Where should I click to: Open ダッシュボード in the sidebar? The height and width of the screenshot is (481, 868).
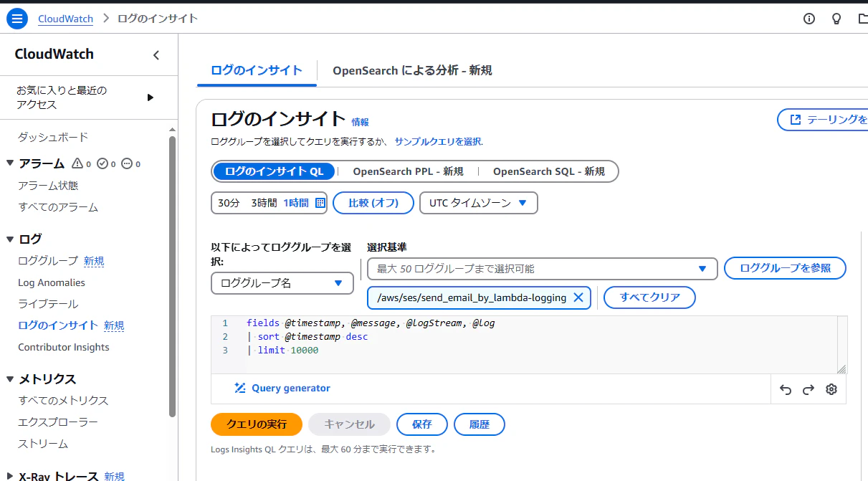tap(53, 137)
